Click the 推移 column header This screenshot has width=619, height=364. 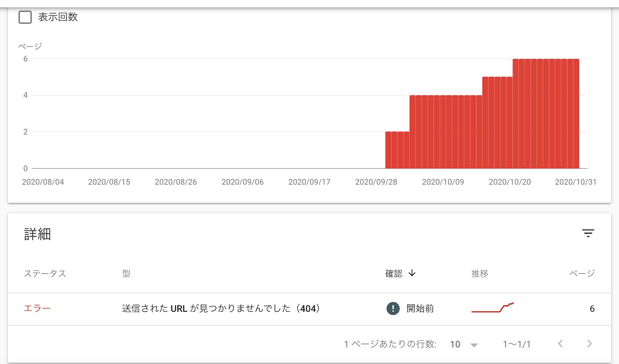pyautogui.click(x=480, y=274)
